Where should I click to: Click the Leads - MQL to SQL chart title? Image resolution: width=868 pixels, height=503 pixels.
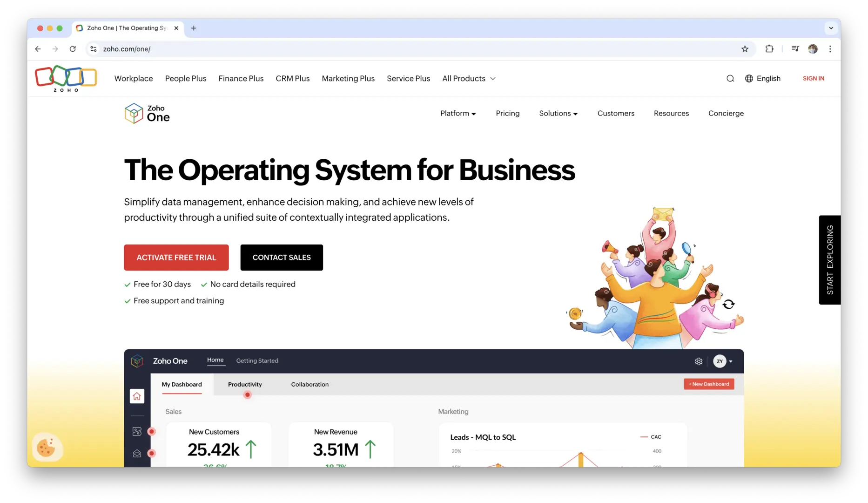coord(483,437)
